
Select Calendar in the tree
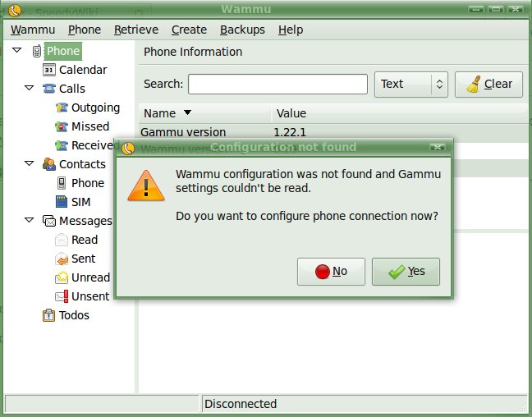pos(83,70)
